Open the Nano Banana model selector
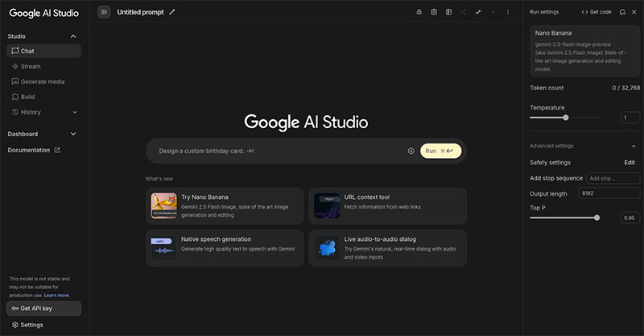644x336 pixels. pos(585,51)
